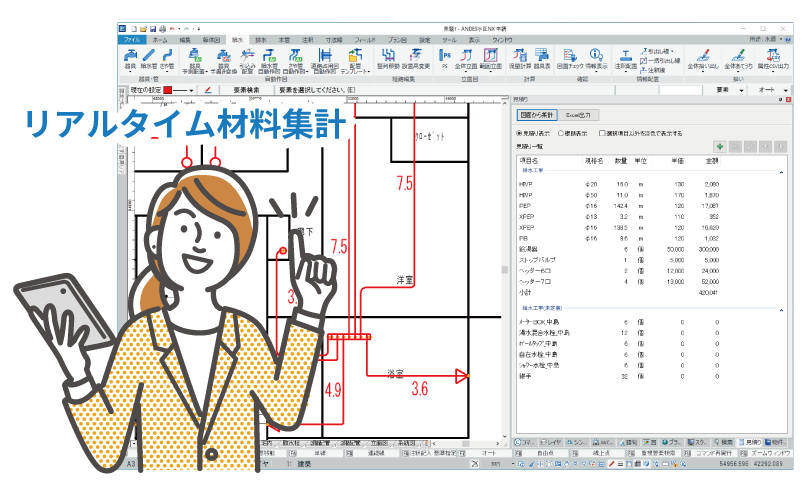
Task: Click the move-down arrow button in estimate panel
Action: tap(781, 147)
